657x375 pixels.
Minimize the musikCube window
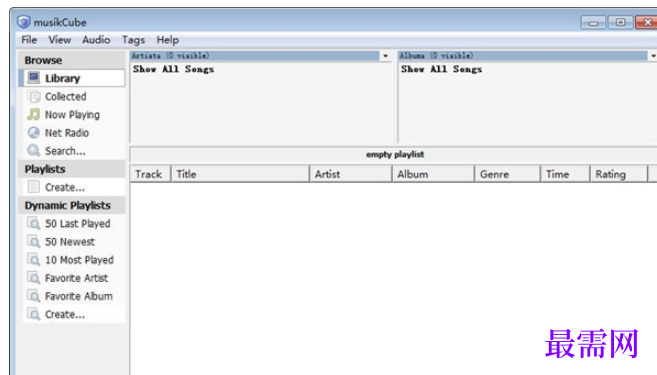pyautogui.click(x=593, y=22)
